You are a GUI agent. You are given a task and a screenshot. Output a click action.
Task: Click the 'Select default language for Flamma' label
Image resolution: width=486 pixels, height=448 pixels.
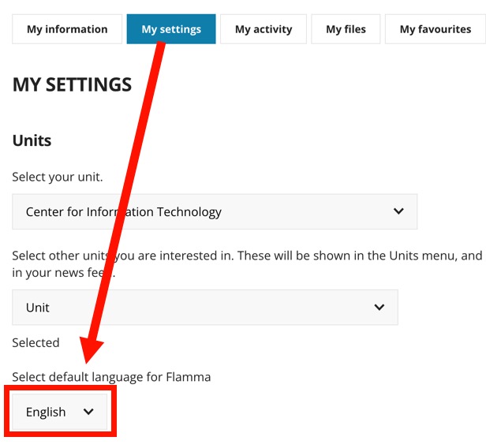(111, 377)
